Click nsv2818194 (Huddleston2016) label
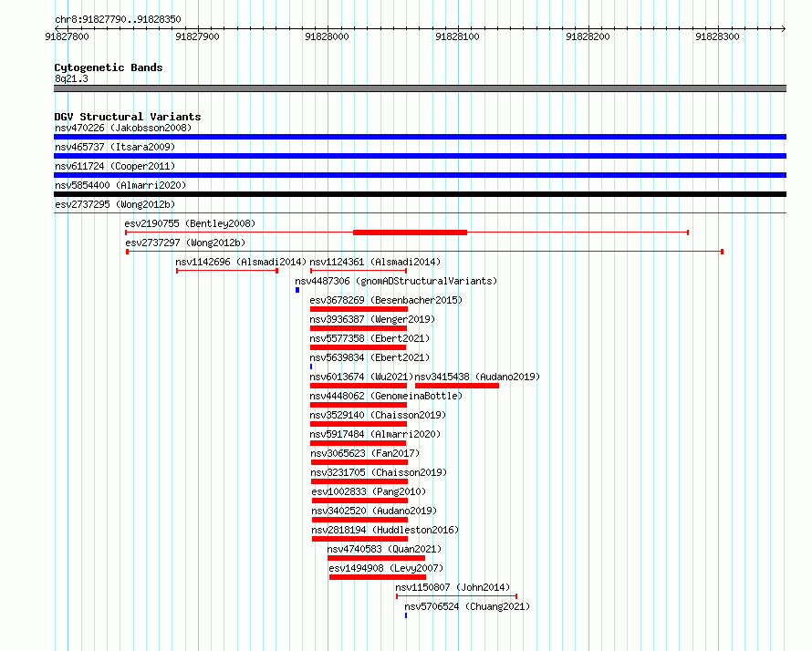The image size is (812, 651). [385, 530]
